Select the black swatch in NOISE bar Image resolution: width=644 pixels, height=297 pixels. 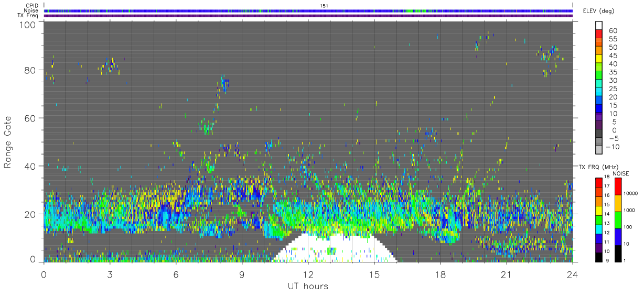[618, 254]
